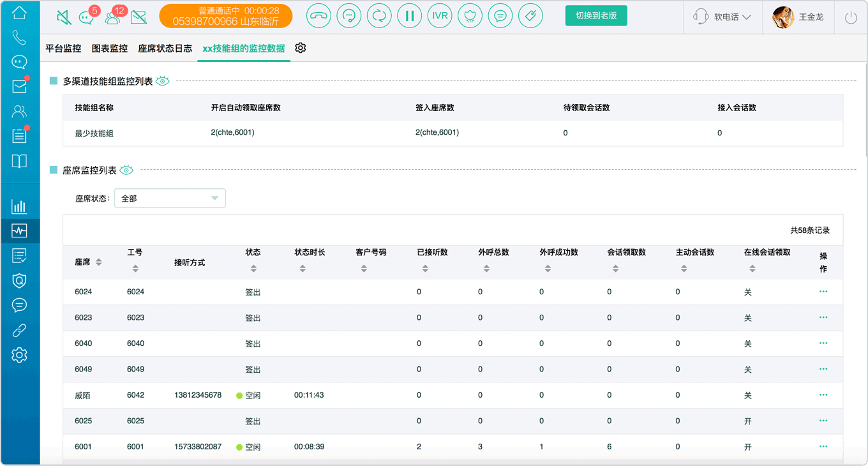868x466 pixels.
Task: Sort by 状态时长 column
Action: click(303, 269)
